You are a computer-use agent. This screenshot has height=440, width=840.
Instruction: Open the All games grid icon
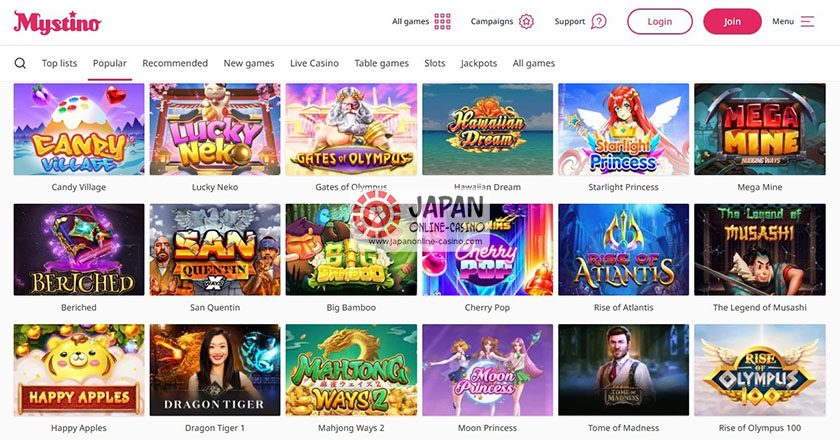coord(442,21)
